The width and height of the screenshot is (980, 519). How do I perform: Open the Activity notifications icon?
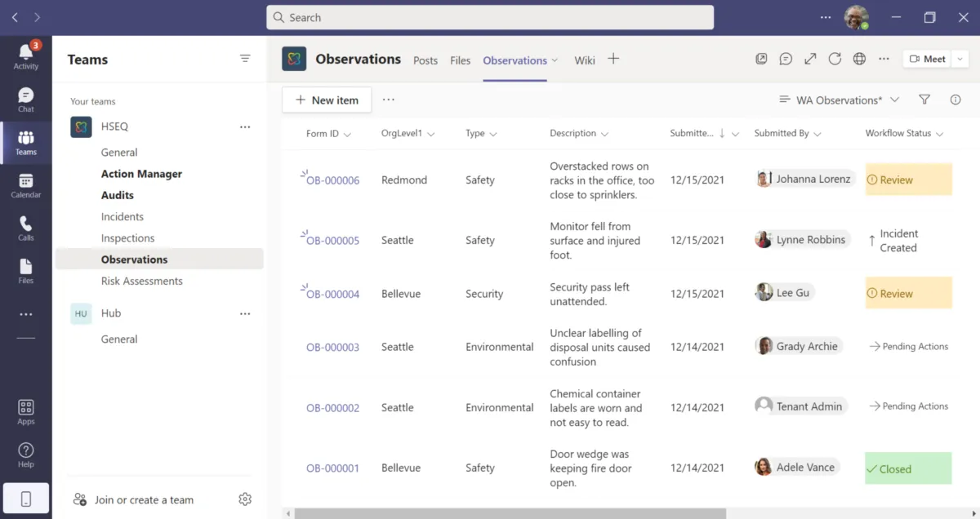tap(25, 55)
